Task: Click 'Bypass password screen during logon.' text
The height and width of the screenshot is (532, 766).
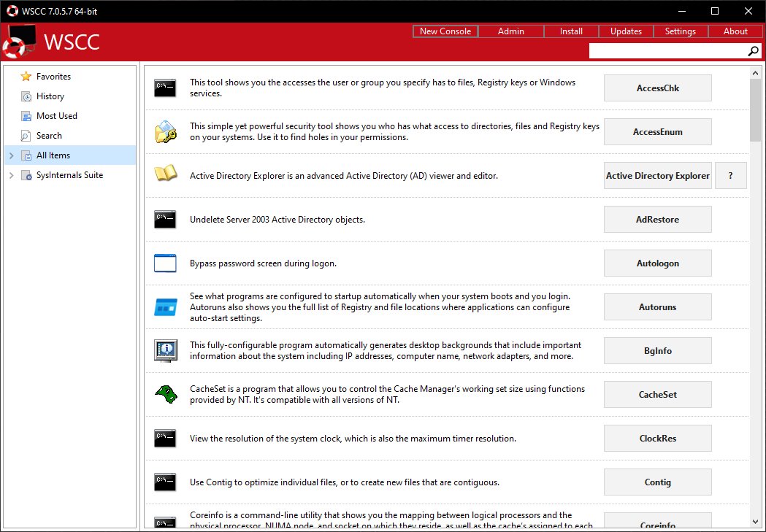Action: pos(264,263)
